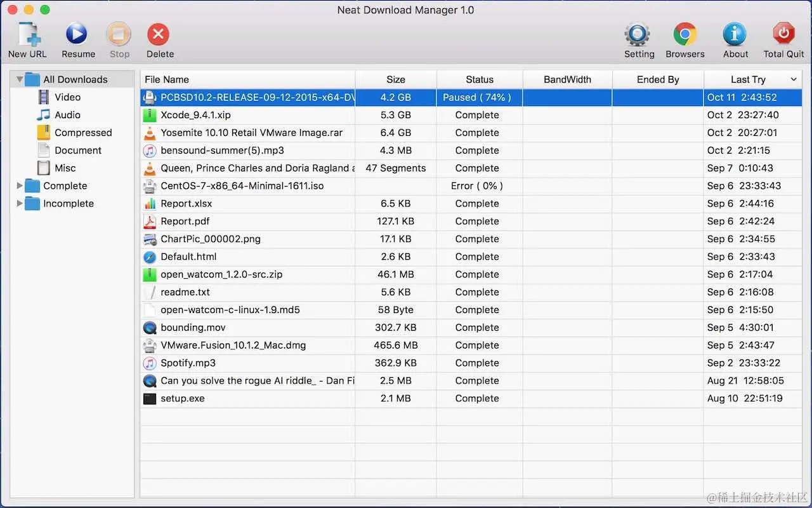Resume the selected download
The width and height of the screenshot is (812, 508).
(77, 34)
